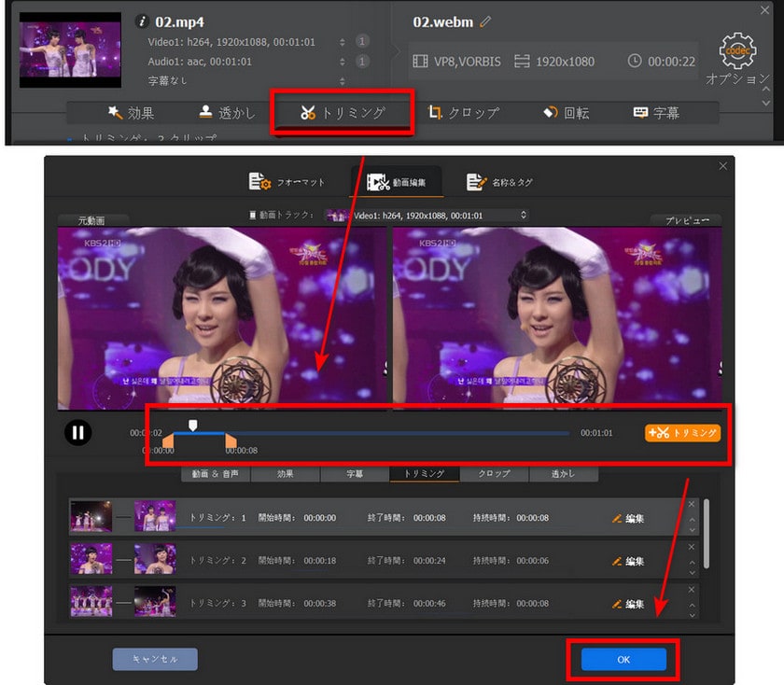Close the 動画編集 dialog window
Image resolution: width=784 pixels, height=685 pixels.
[723, 166]
